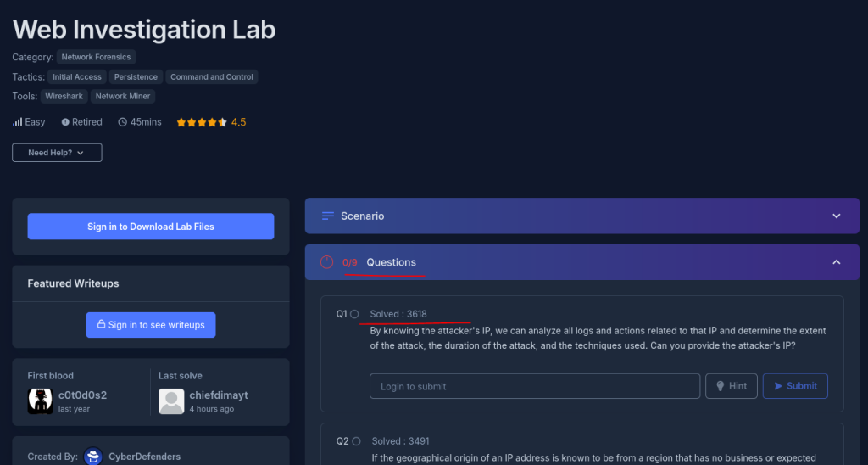Click Sign in to see writeups
This screenshot has height=465, width=868.
point(151,325)
